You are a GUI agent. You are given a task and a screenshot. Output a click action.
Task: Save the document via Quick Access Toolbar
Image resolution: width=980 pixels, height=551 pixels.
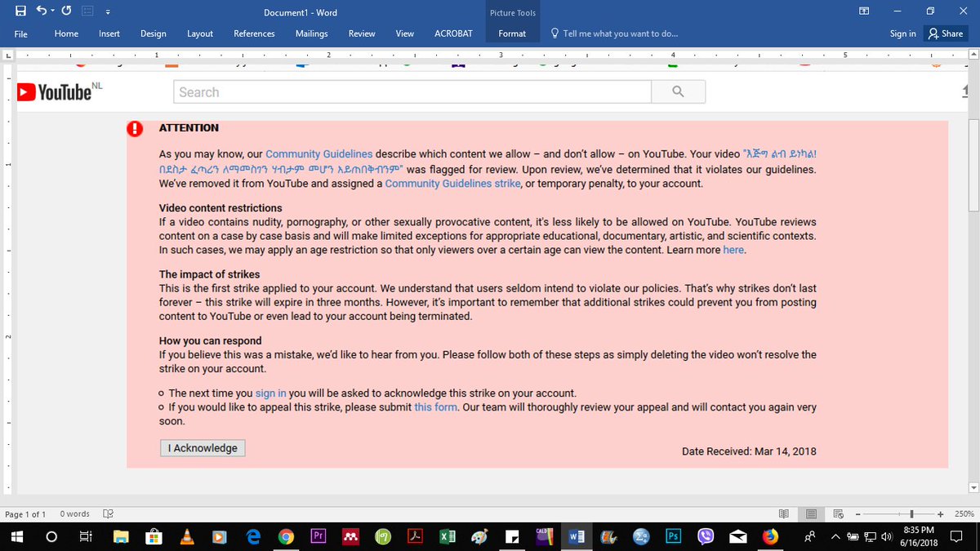coord(20,11)
